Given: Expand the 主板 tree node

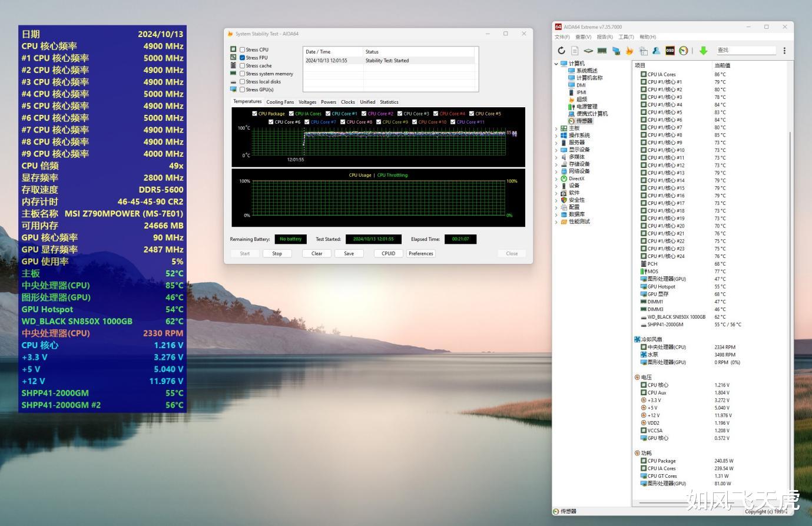Looking at the screenshot, I should (x=556, y=128).
